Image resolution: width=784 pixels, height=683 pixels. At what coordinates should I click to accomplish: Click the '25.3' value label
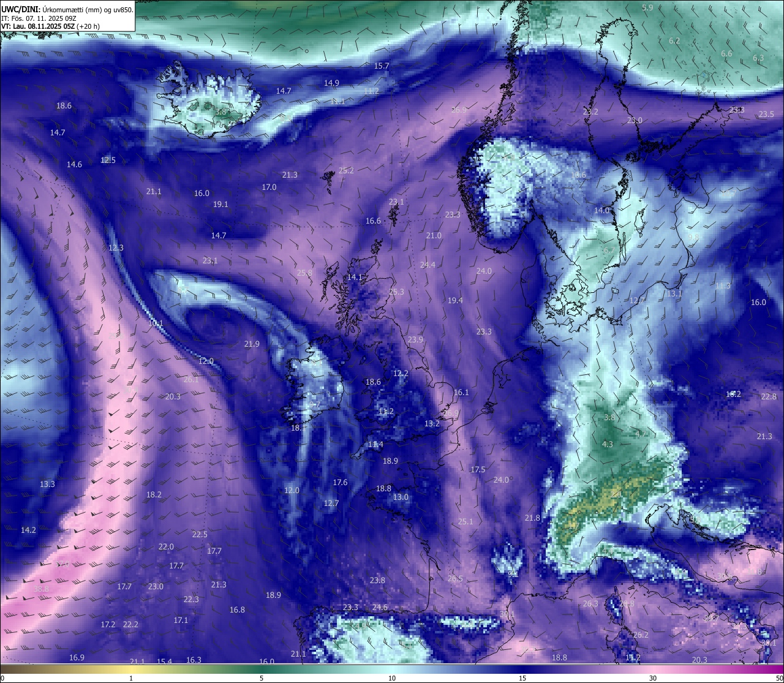(396, 292)
